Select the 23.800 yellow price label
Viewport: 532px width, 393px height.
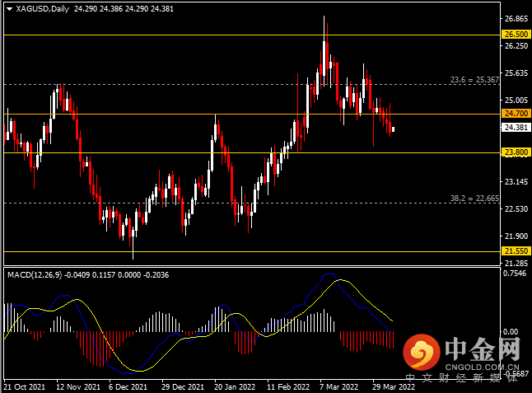pos(516,152)
